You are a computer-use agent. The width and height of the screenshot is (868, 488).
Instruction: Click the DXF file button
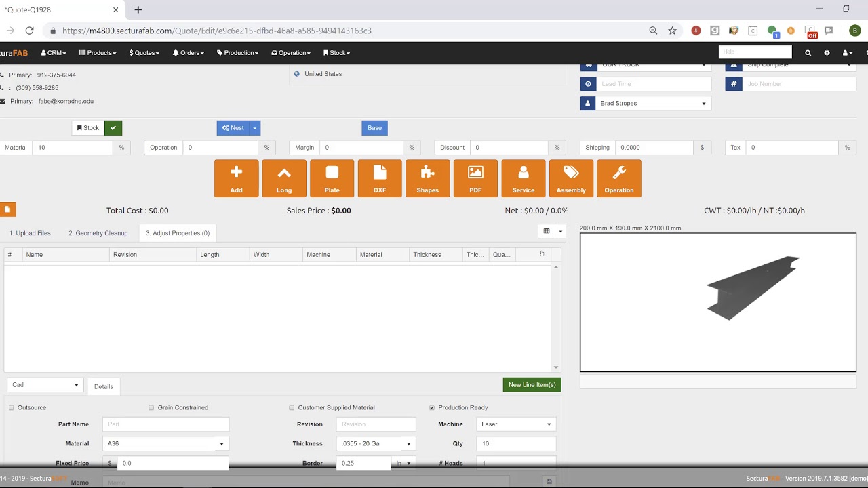click(380, 178)
